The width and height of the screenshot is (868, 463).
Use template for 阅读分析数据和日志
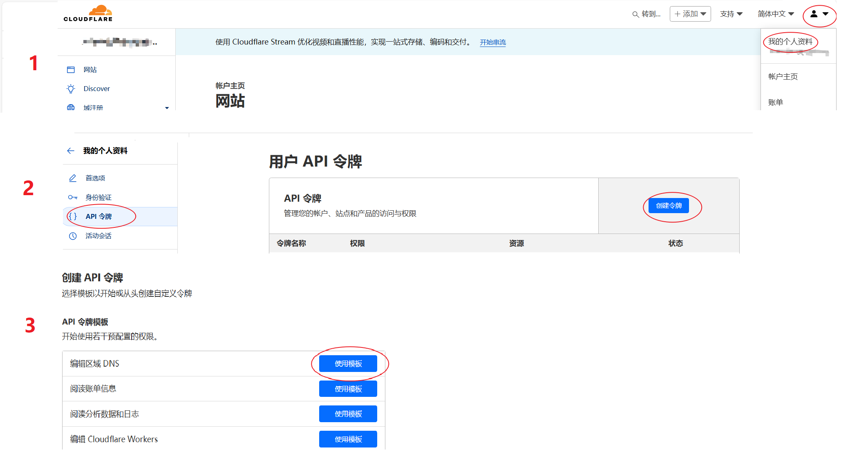(348, 414)
